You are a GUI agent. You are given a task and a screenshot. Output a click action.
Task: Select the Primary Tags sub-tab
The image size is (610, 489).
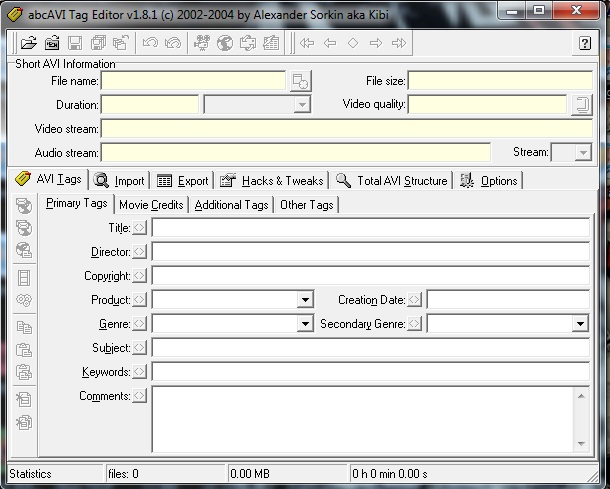(x=77, y=203)
